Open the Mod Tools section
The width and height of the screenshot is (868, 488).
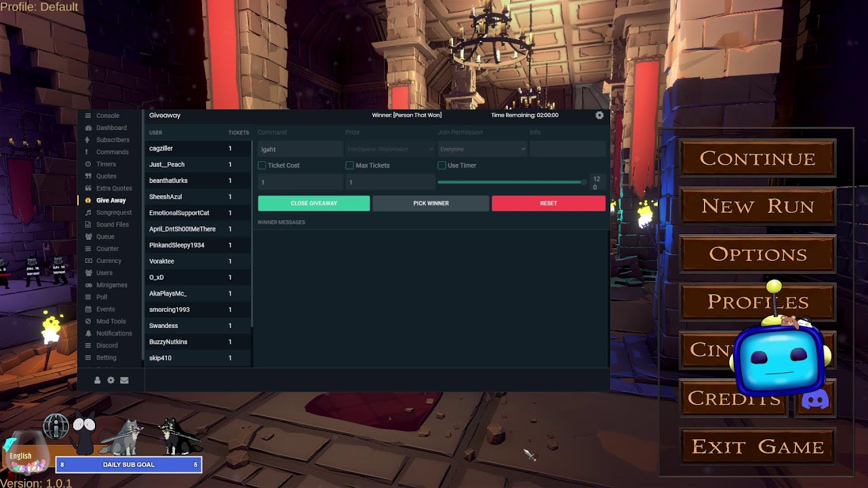(111, 321)
